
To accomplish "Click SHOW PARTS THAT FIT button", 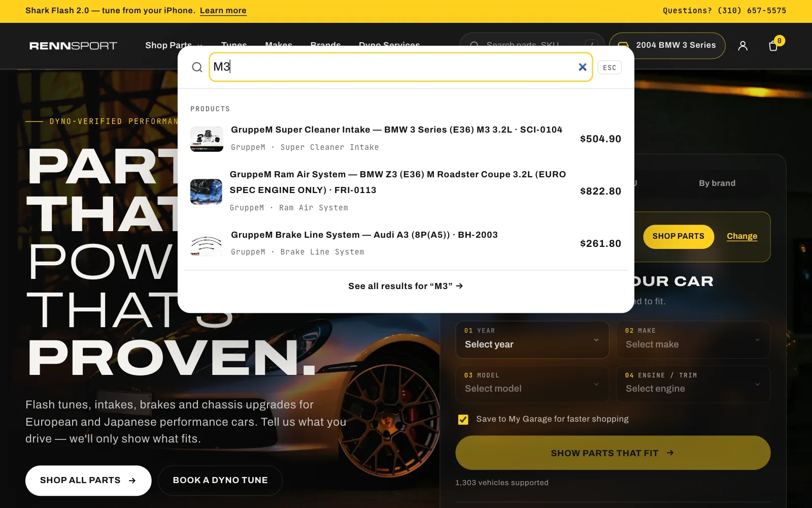I will 613,453.
